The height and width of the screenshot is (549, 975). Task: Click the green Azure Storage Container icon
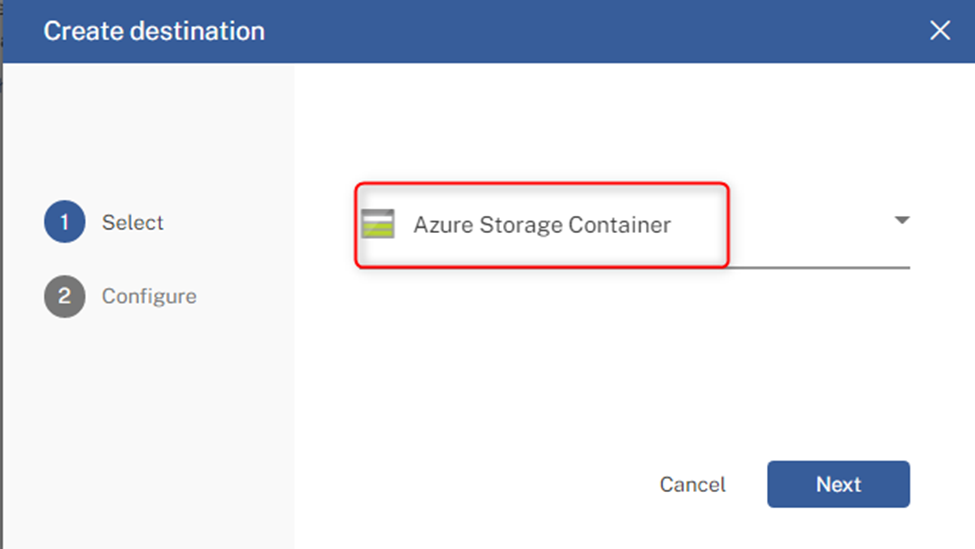coord(378,224)
